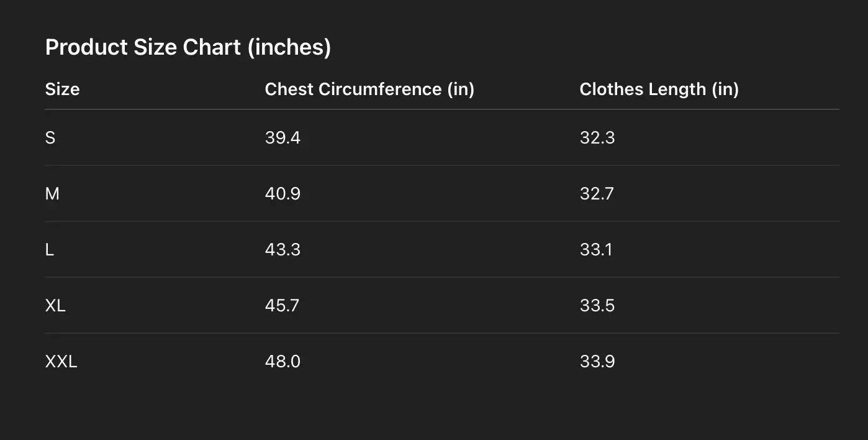868x440 pixels.
Task: Click the 33.1 clothes length value
Action: (596, 249)
